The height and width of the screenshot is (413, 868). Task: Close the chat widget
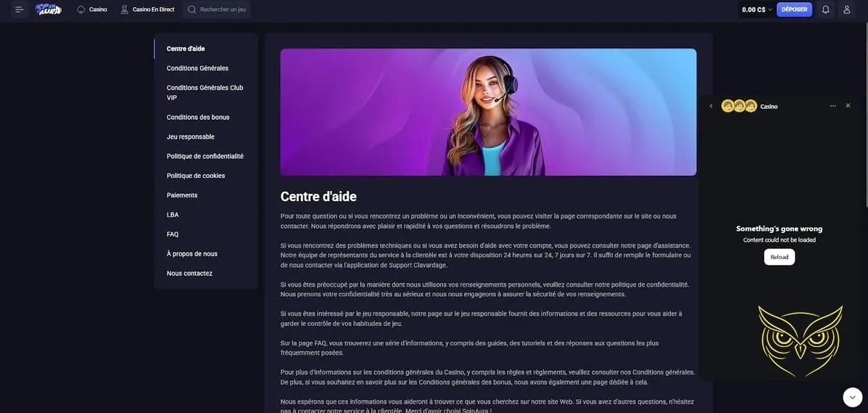coord(848,105)
